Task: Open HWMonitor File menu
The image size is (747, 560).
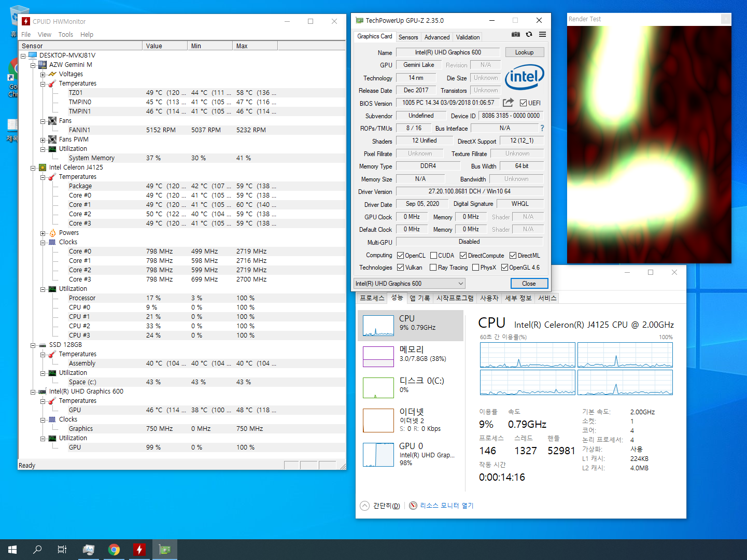Action: pos(26,35)
